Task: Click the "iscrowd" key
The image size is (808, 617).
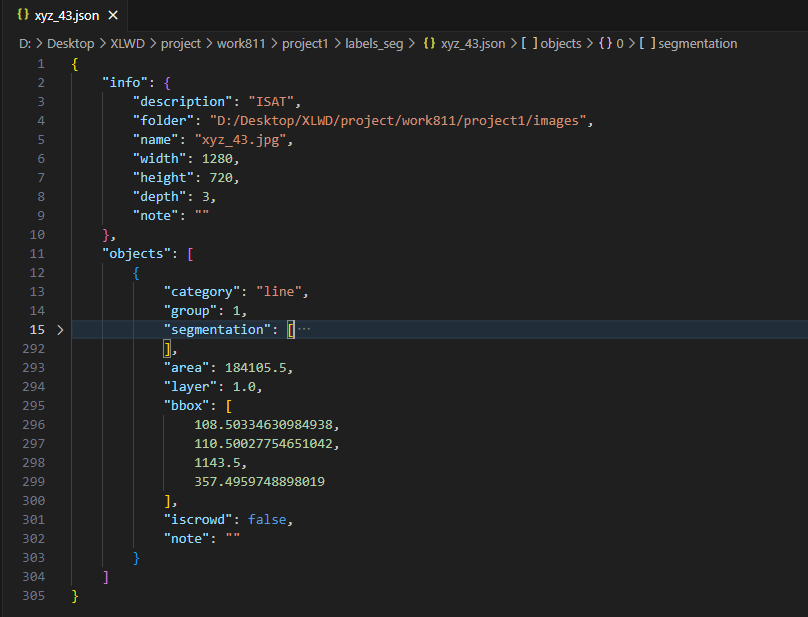Action: pos(198,520)
